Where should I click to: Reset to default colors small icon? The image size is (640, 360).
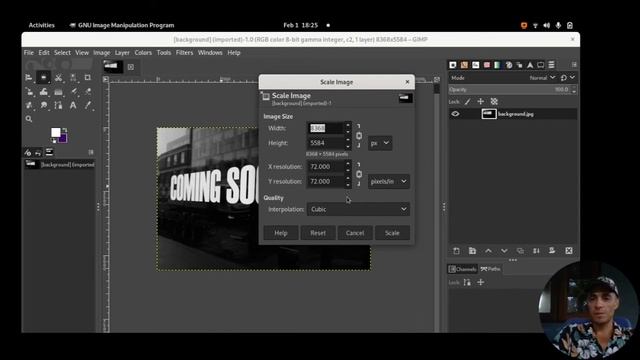(x=54, y=141)
